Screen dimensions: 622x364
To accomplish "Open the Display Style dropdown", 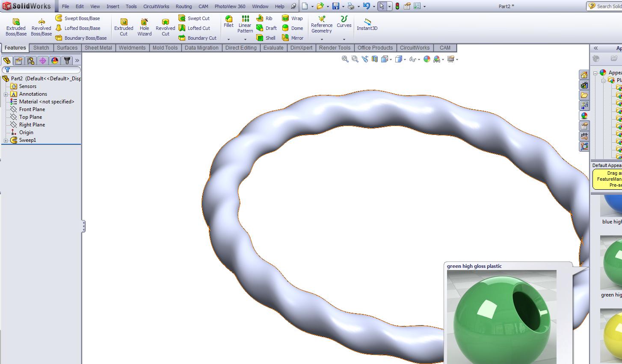I will click(x=405, y=59).
